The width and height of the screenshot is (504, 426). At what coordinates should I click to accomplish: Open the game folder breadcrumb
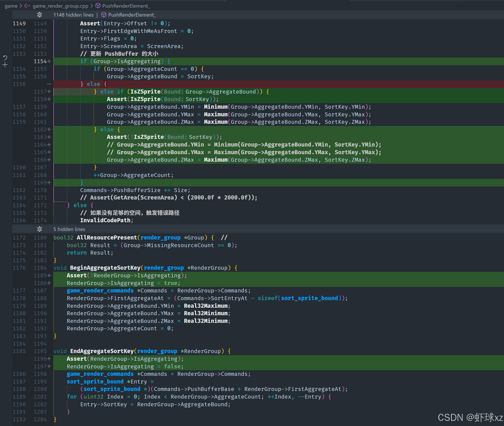pyautogui.click(x=11, y=6)
